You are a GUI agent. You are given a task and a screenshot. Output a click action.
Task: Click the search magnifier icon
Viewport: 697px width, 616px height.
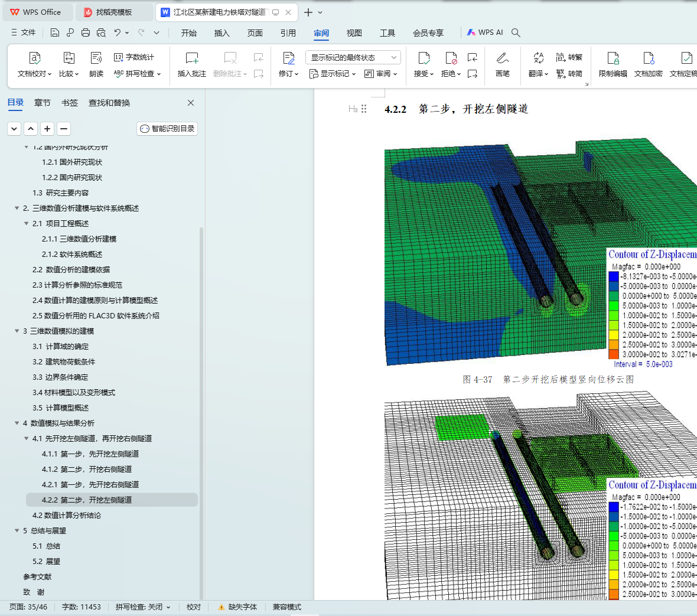pos(516,32)
